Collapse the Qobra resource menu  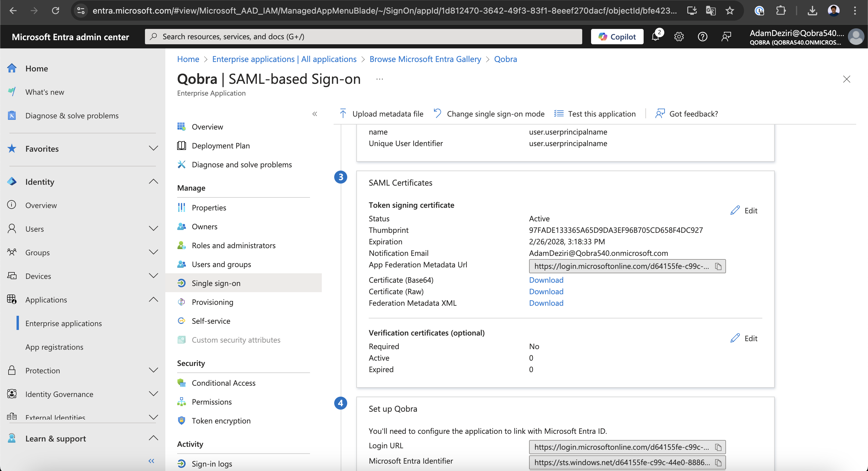click(x=315, y=114)
